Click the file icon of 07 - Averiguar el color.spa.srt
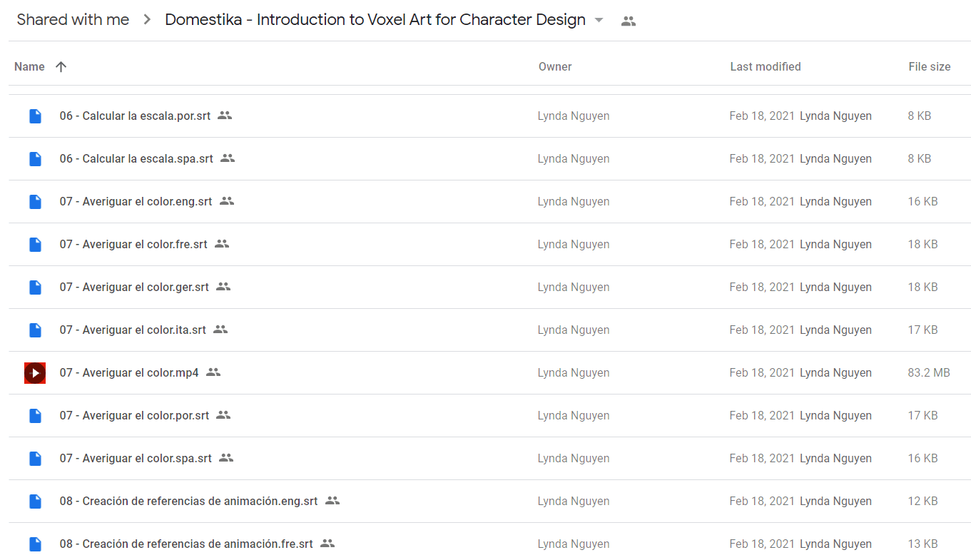Screen dimensions: 971x560 point(35,458)
